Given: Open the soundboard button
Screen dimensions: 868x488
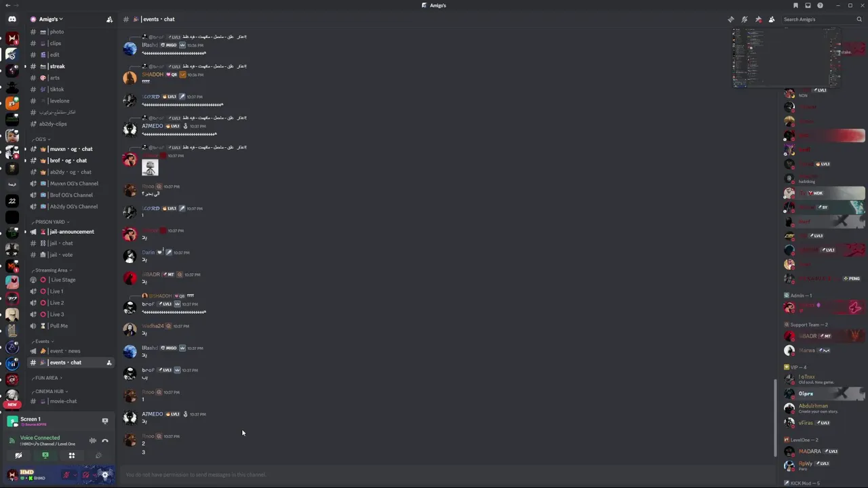Looking at the screenshot, I should [x=98, y=455].
